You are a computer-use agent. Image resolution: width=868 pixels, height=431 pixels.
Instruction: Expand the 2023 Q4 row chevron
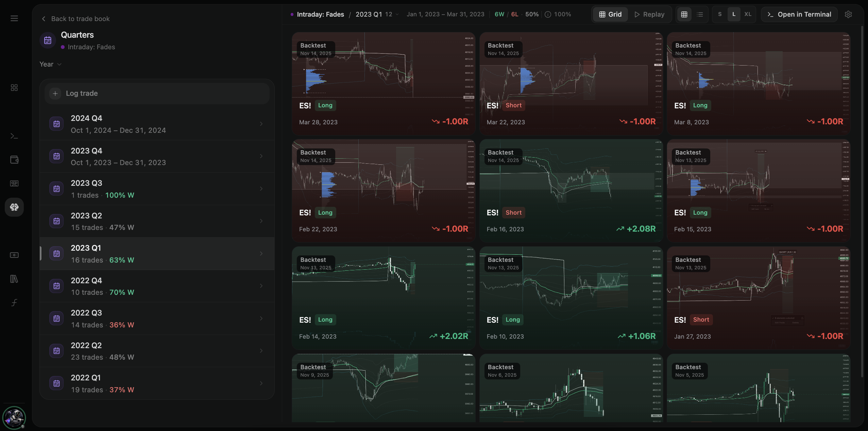[261, 156]
